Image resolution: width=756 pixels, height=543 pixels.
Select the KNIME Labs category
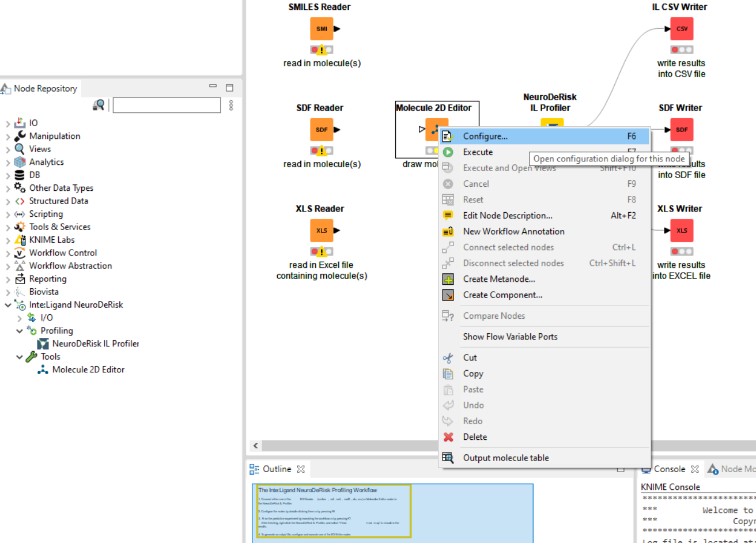(52, 240)
